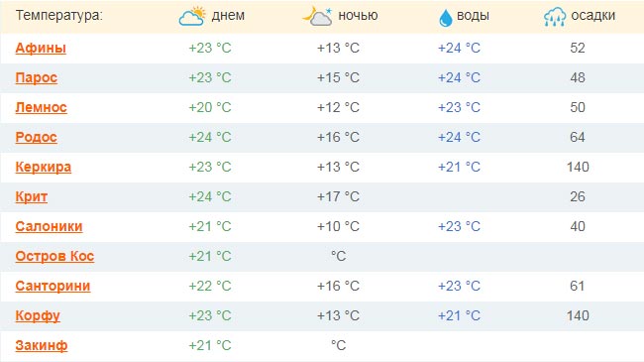Open the Остров Кос link
Screen dimensions: 644x362
click(x=54, y=256)
